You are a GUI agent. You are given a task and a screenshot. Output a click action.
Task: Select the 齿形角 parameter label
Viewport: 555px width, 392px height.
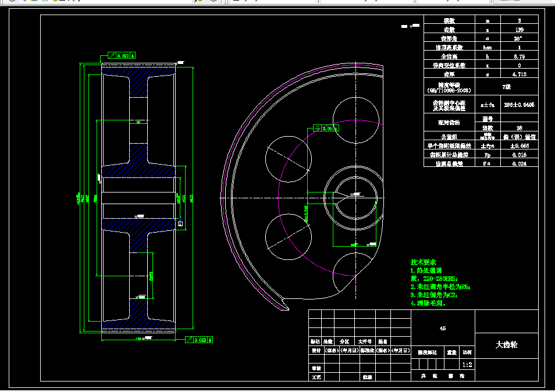(x=449, y=38)
